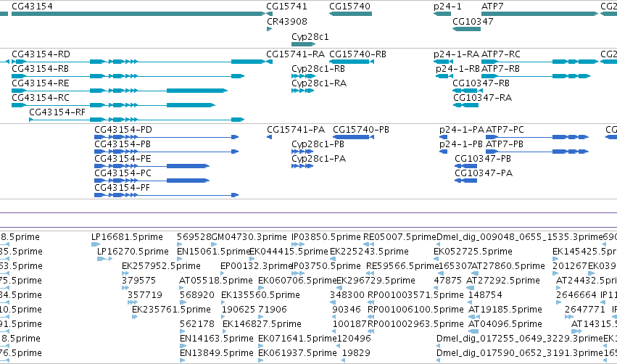Image resolution: width=617 pixels, height=364 pixels.
Task: Click protein CG10347-PA
Action: pyautogui.click(x=466, y=181)
